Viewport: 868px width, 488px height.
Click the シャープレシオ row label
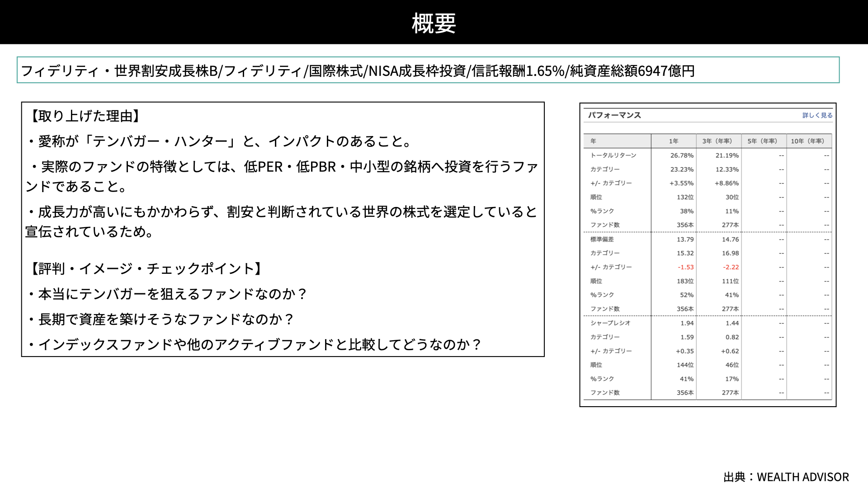pos(610,323)
